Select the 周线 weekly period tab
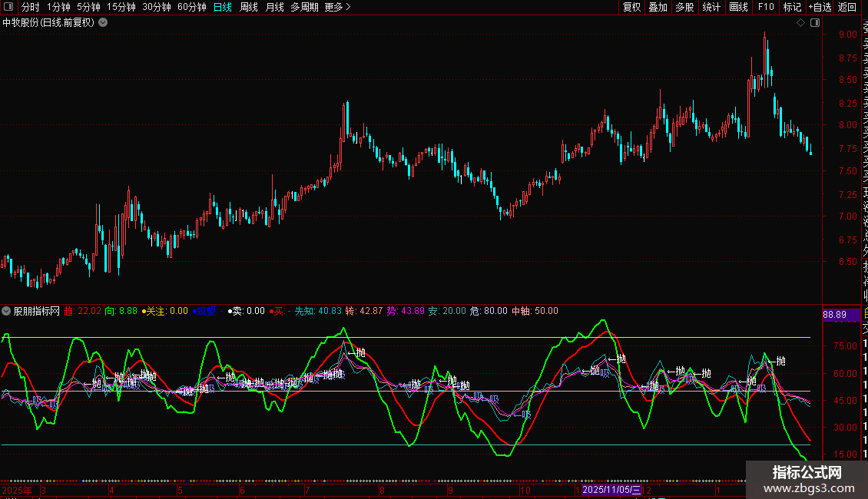The width and height of the screenshot is (868, 499). 249,7
